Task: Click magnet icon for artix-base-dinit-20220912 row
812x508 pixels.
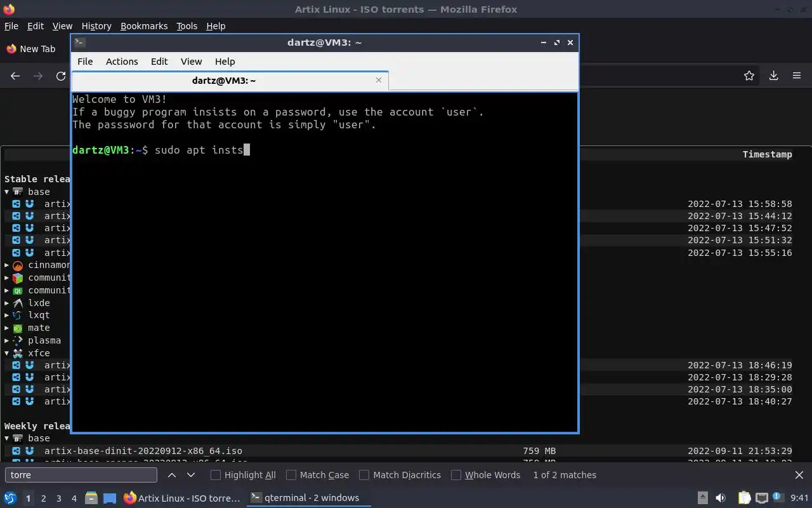Action: tap(29, 451)
